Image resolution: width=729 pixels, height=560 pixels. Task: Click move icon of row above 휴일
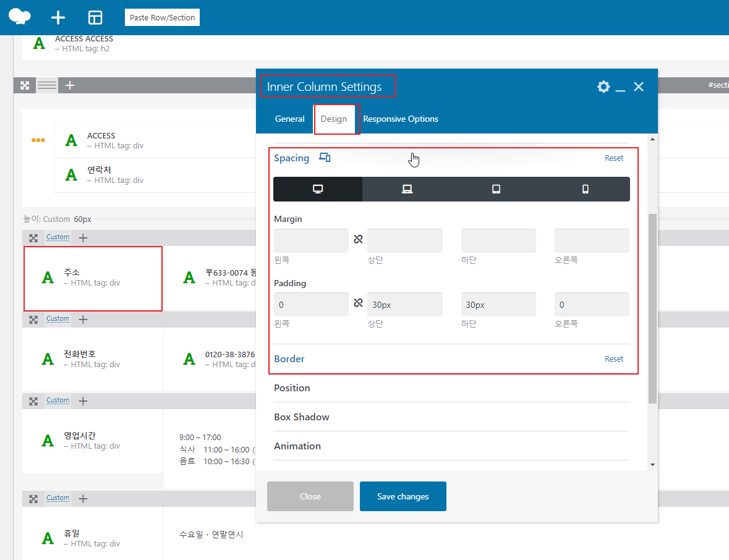tap(33, 499)
